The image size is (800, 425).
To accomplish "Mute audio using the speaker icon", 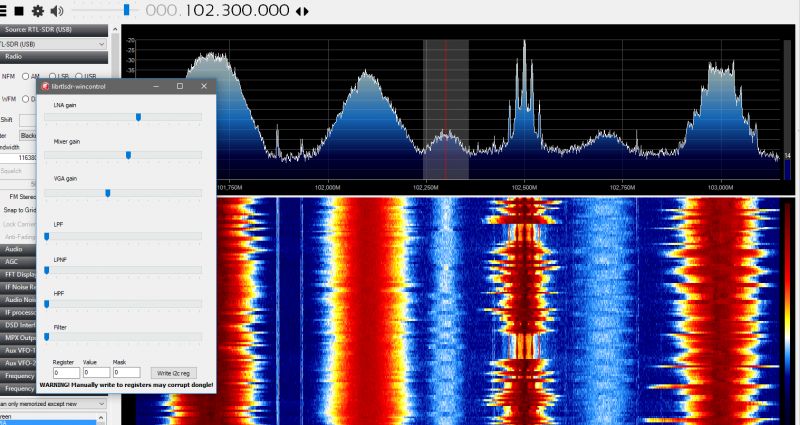I will coord(57,11).
